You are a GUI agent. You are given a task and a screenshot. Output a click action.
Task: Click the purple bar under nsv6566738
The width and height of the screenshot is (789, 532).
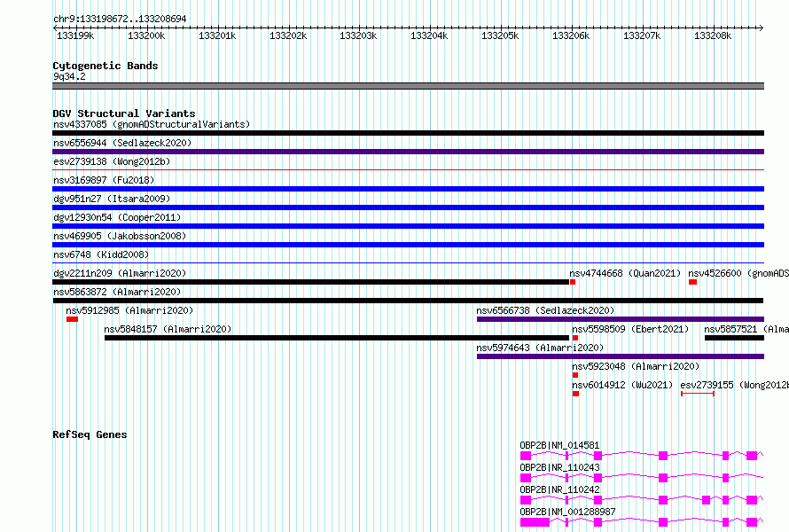[x=621, y=319]
